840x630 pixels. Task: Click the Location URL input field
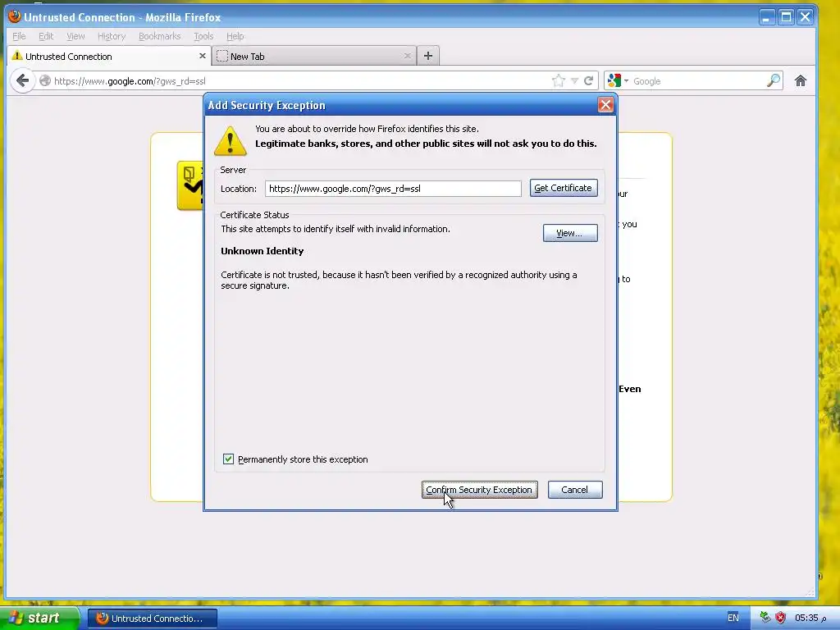click(x=393, y=189)
